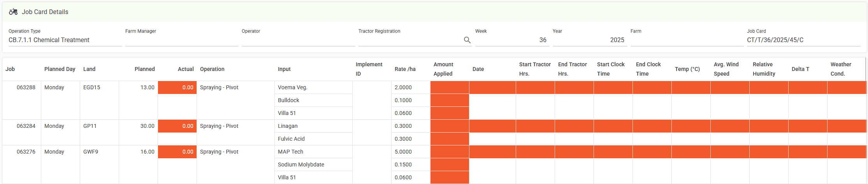Click the Rate /ha column header
868x184 pixels.
coord(405,69)
